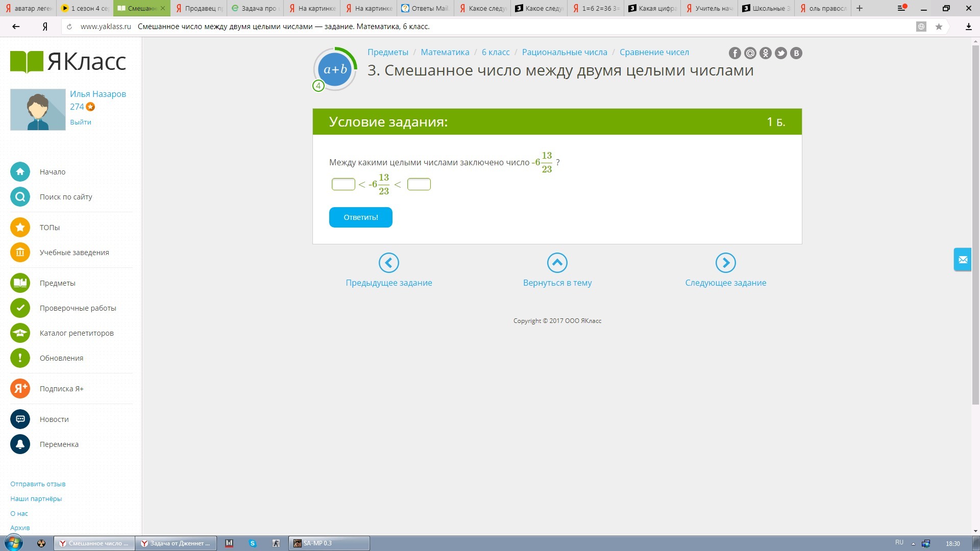Viewport: 980px width, 551px height.
Task: Switch to the Ответы Mail browser tab
Action: pos(425,8)
